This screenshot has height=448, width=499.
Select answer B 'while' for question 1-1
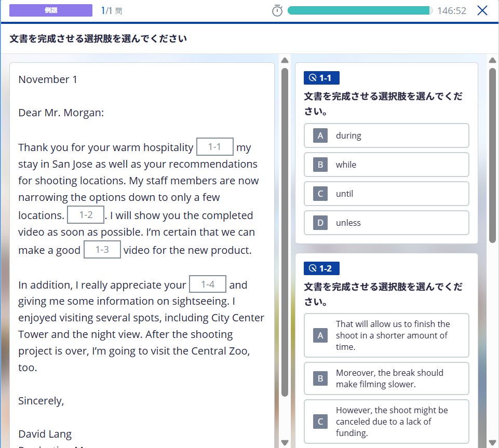tap(386, 165)
